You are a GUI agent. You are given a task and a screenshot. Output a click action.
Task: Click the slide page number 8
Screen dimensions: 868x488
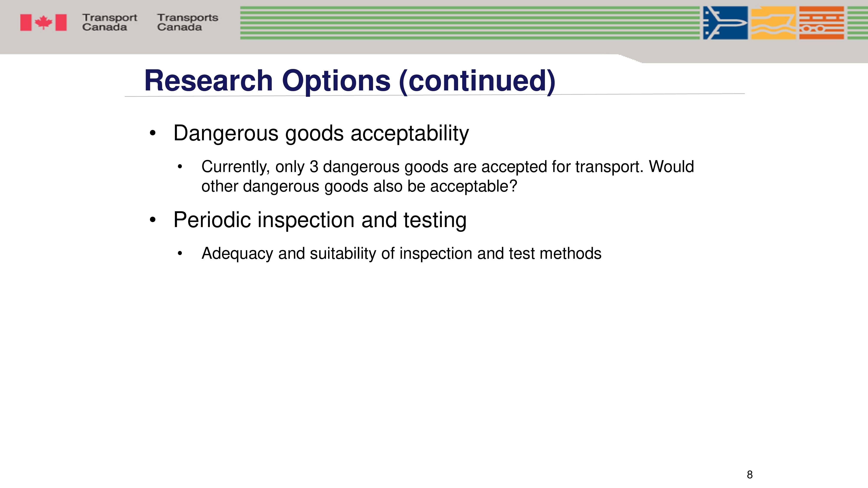pyautogui.click(x=750, y=475)
